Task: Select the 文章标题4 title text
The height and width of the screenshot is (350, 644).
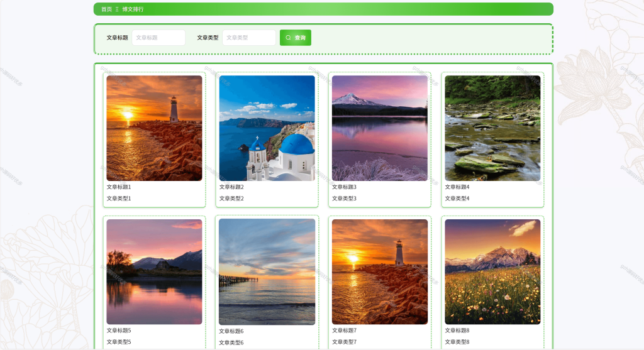Action: click(x=457, y=187)
